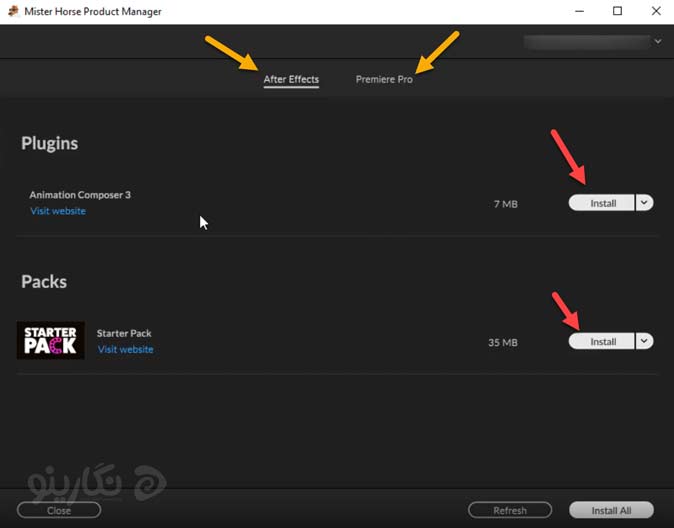The height and width of the screenshot is (528, 674).
Task: Click the Refresh button
Action: [x=510, y=510]
